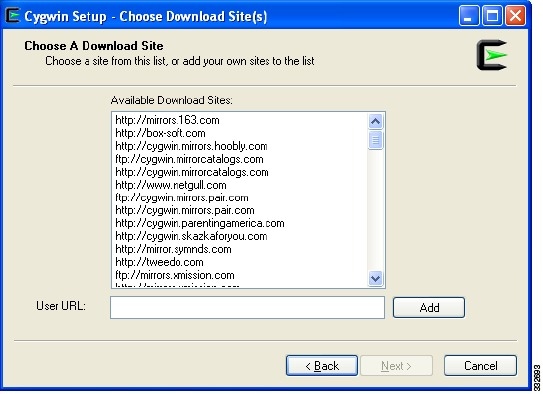Select http://cygwin.mirrorcatalogs.com entry
This screenshot has height=394, width=543.
pos(192,172)
